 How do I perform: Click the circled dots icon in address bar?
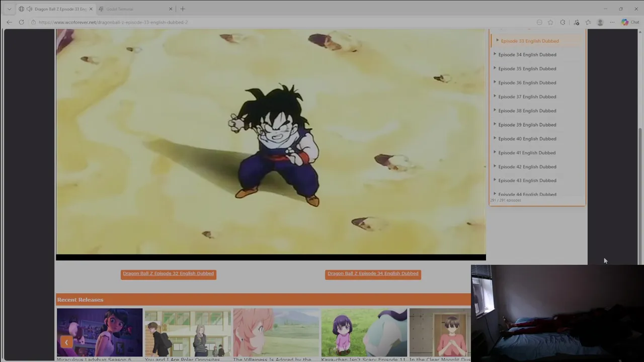pos(539,22)
